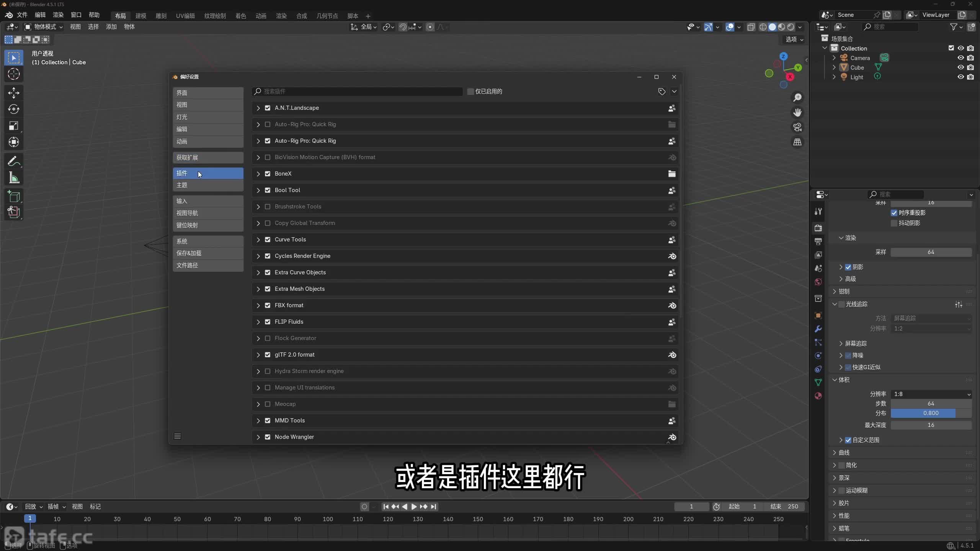
Task: Disable the Node Wrangler add-on
Action: click(x=268, y=437)
